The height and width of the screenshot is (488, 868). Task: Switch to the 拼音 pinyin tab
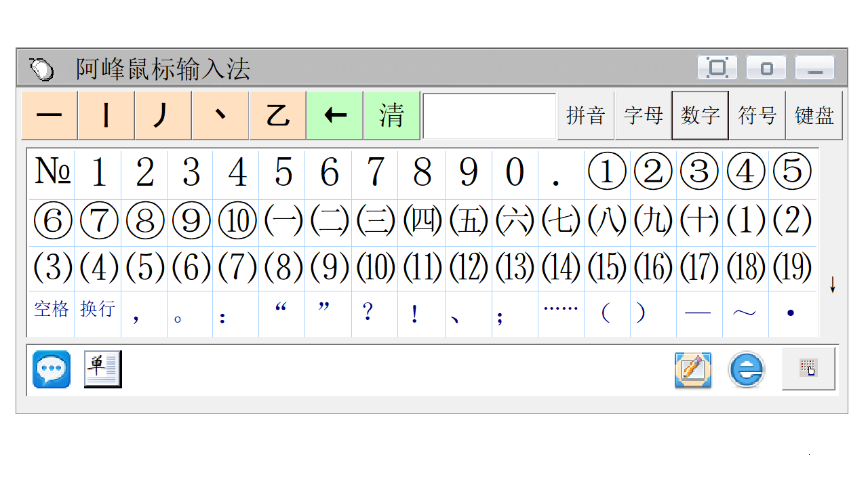(585, 115)
